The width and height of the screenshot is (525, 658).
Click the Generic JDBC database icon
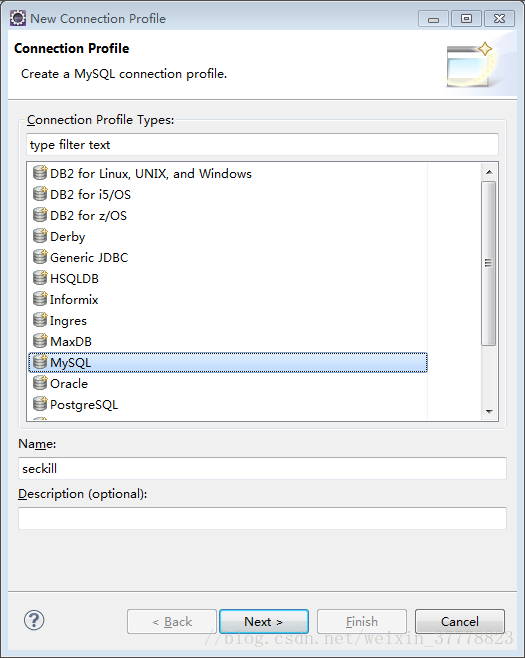coord(40,256)
